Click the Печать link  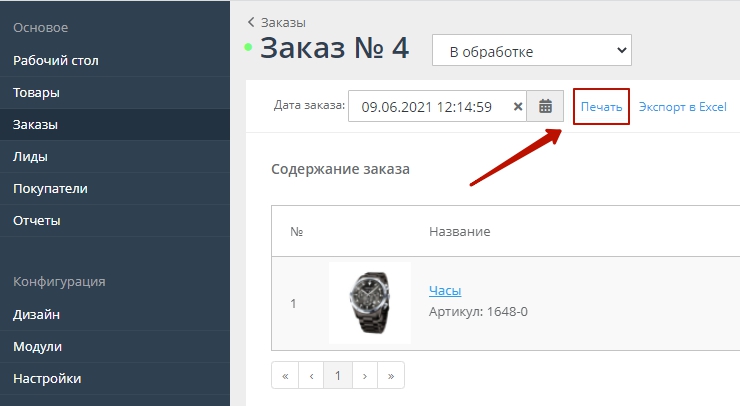(x=602, y=106)
